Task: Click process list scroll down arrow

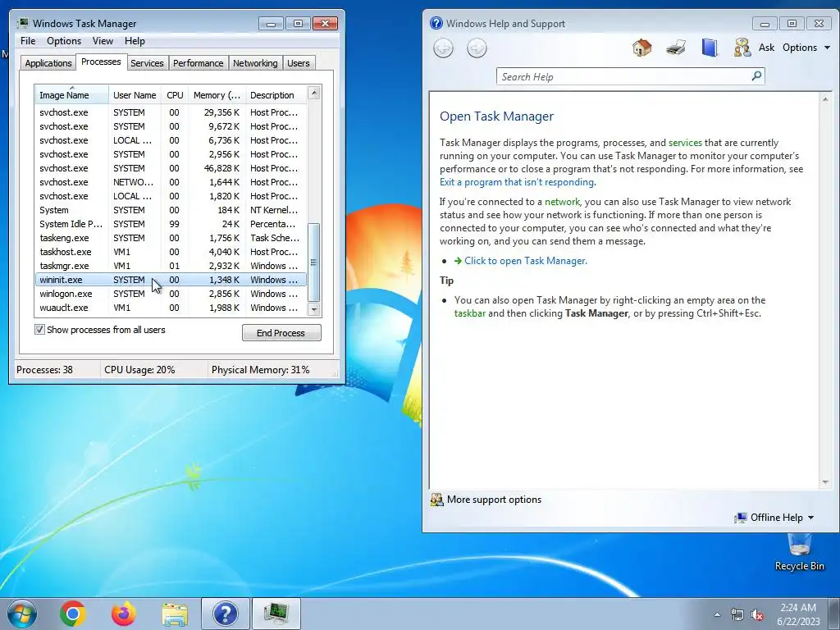Action: 314,309
